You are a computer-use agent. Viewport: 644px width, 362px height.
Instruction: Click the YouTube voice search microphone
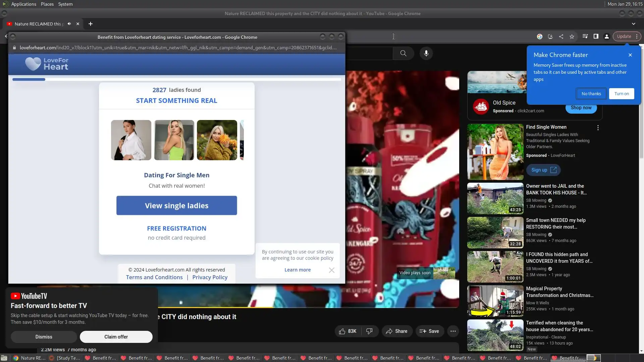pyautogui.click(x=426, y=53)
